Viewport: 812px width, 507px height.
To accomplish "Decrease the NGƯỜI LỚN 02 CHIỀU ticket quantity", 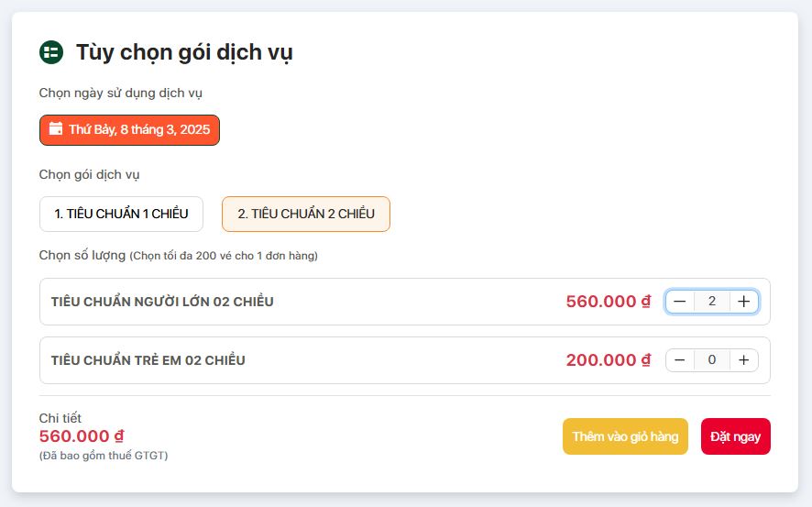I will [680, 302].
